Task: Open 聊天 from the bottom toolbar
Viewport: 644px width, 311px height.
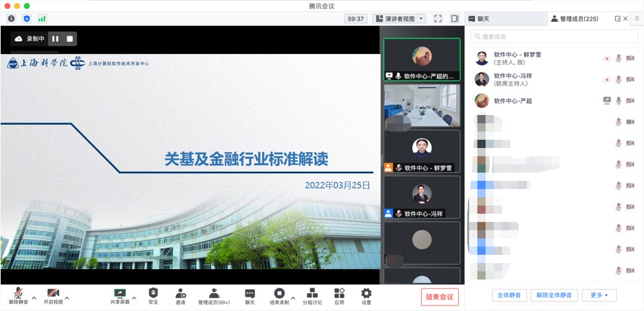Action: (x=250, y=296)
